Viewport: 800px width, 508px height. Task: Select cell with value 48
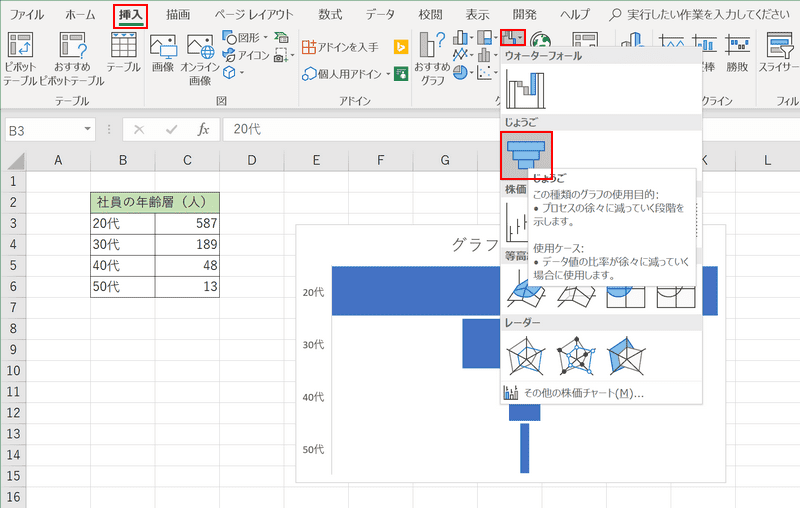[x=187, y=266]
